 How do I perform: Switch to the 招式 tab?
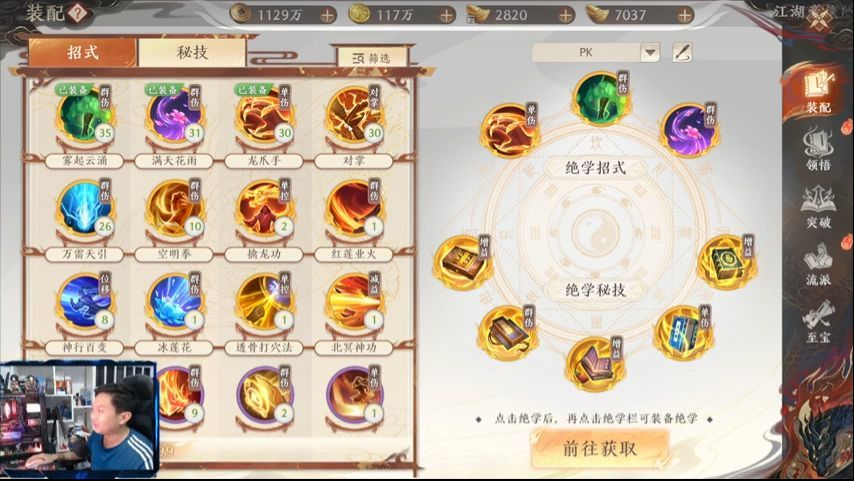coord(82,53)
